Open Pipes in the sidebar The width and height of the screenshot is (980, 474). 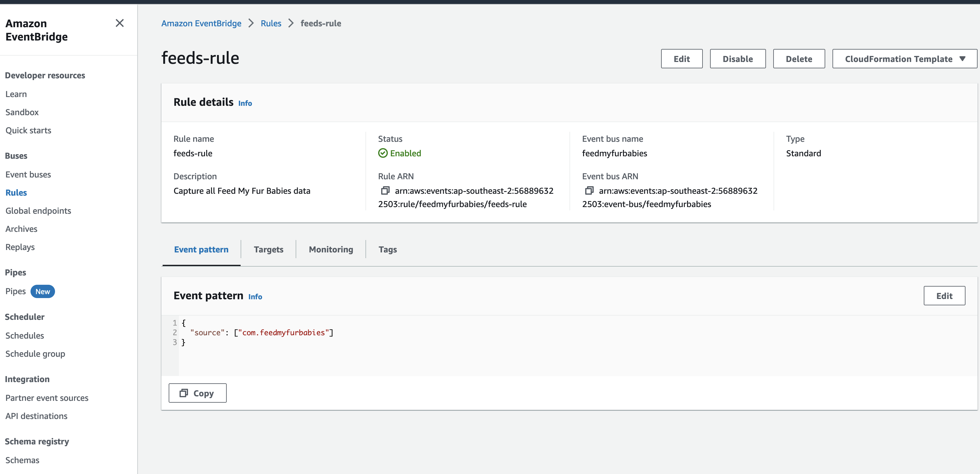pyautogui.click(x=16, y=291)
